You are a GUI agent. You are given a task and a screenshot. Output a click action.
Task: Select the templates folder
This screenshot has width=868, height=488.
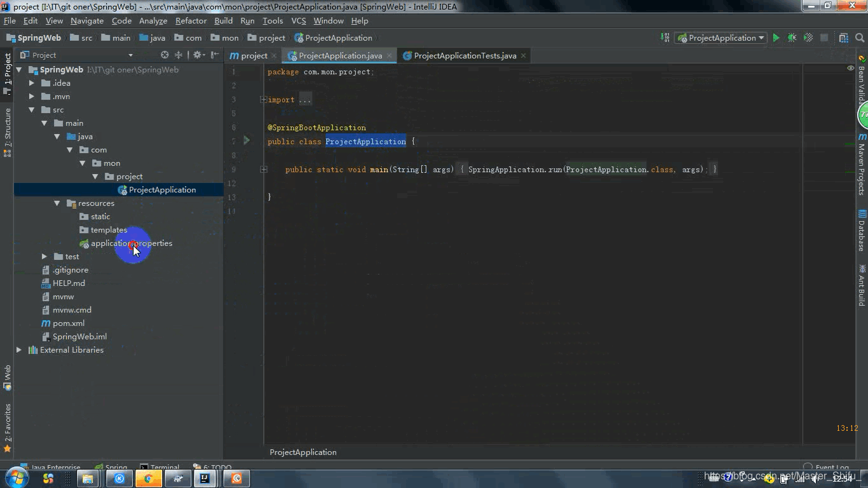point(103,230)
